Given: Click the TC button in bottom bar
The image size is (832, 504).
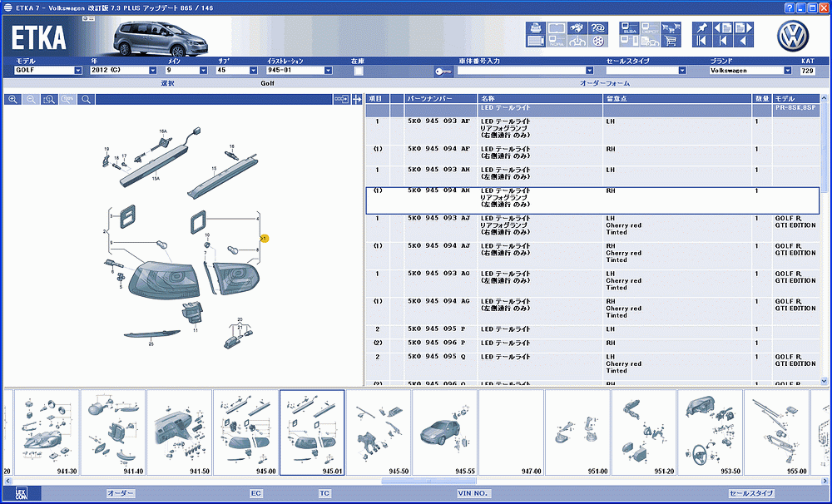Looking at the screenshot, I should [x=324, y=493].
